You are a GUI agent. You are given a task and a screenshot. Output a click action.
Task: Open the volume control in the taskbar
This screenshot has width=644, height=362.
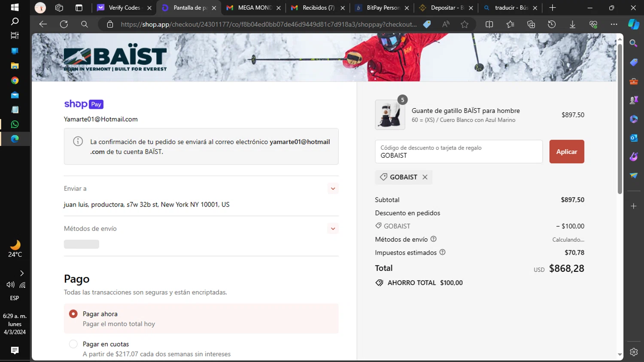tap(10, 285)
